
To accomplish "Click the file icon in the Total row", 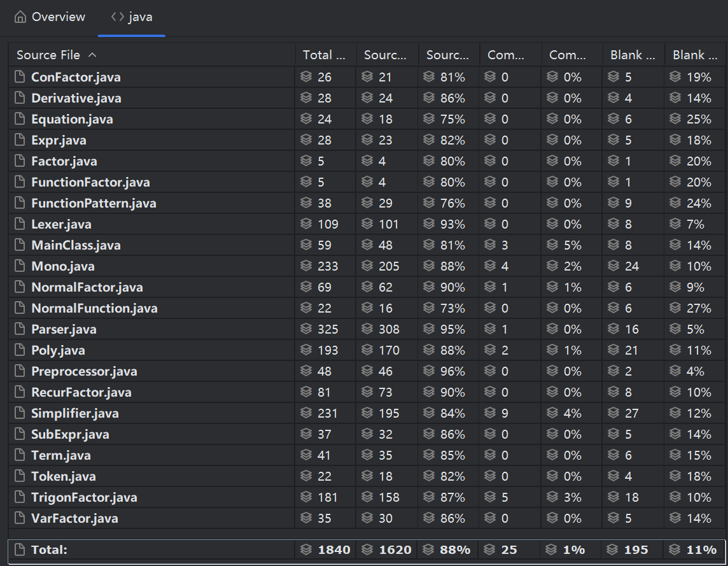I will [20, 550].
